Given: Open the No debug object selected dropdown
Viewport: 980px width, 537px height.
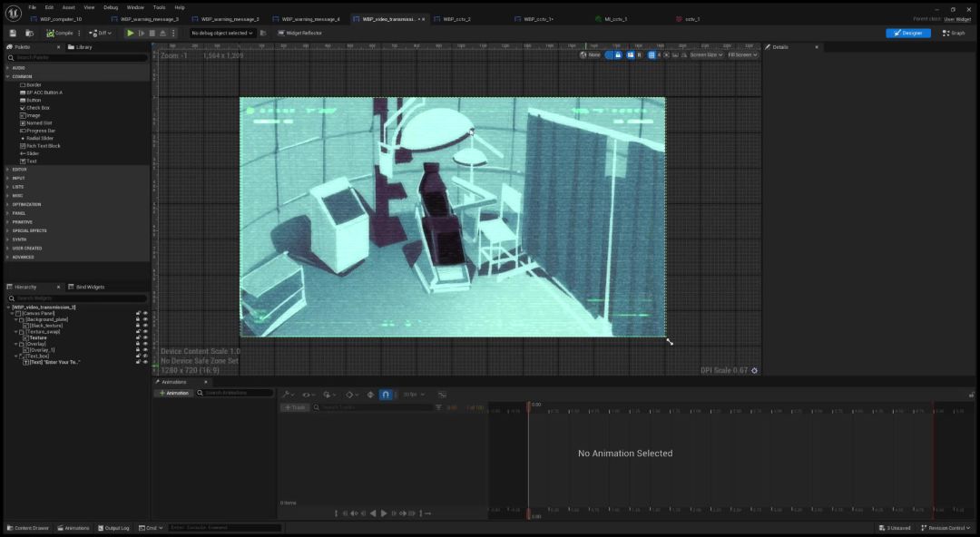Looking at the screenshot, I should coord(222,34).
